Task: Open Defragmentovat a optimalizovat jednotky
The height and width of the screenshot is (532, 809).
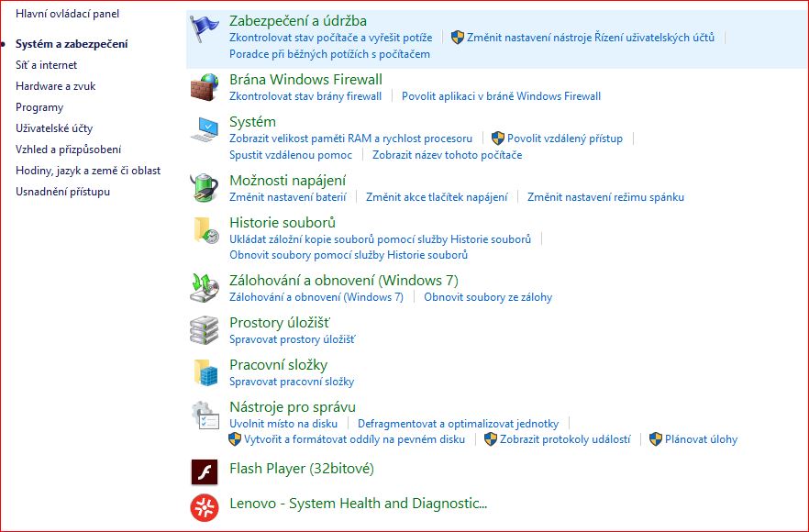Action: tap(458, 424)
